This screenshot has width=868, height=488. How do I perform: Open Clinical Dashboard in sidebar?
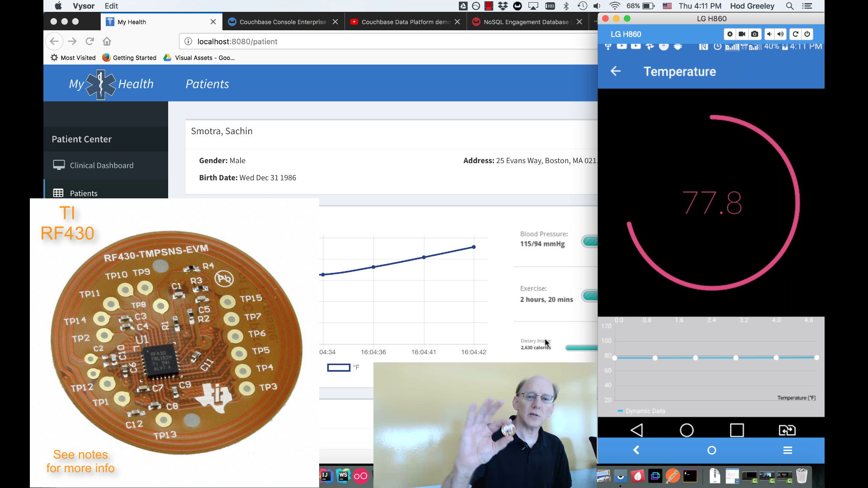[106, 165]
